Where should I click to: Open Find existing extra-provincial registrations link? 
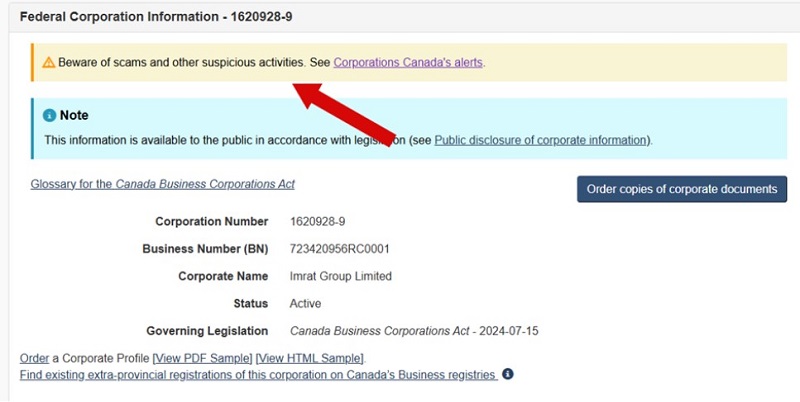click(x=259, y=375)
